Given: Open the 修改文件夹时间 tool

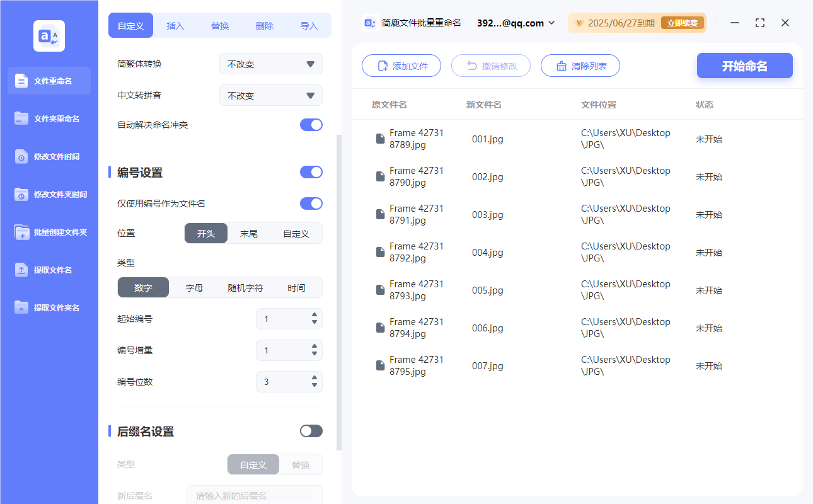Looking at the screenshot, I should [x=49, y=194].
